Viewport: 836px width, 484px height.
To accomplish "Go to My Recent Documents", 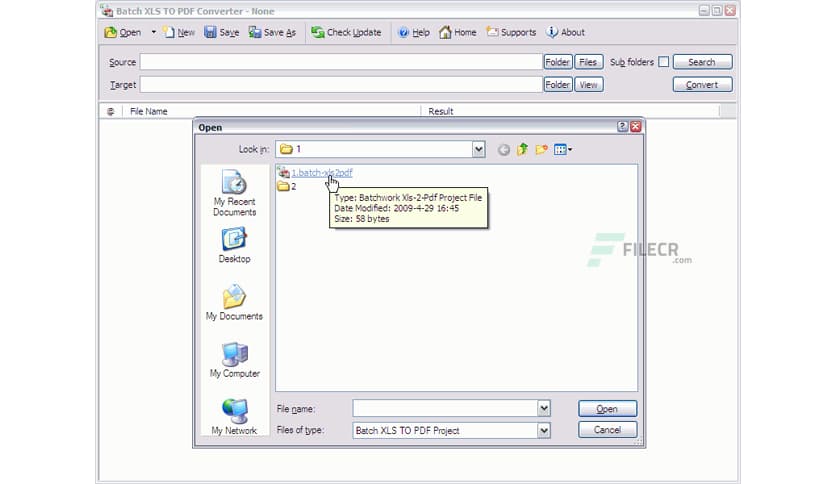I will coord(235,192).
